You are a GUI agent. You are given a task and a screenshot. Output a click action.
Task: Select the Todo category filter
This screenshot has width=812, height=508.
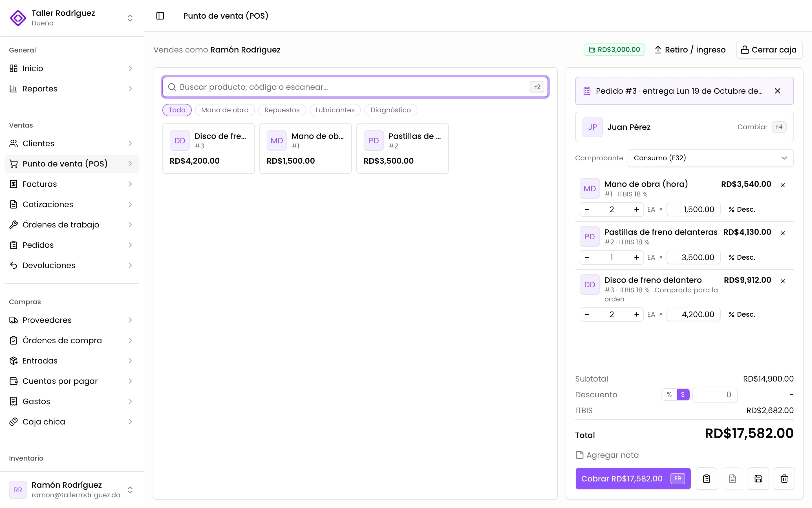click(177, 110)
